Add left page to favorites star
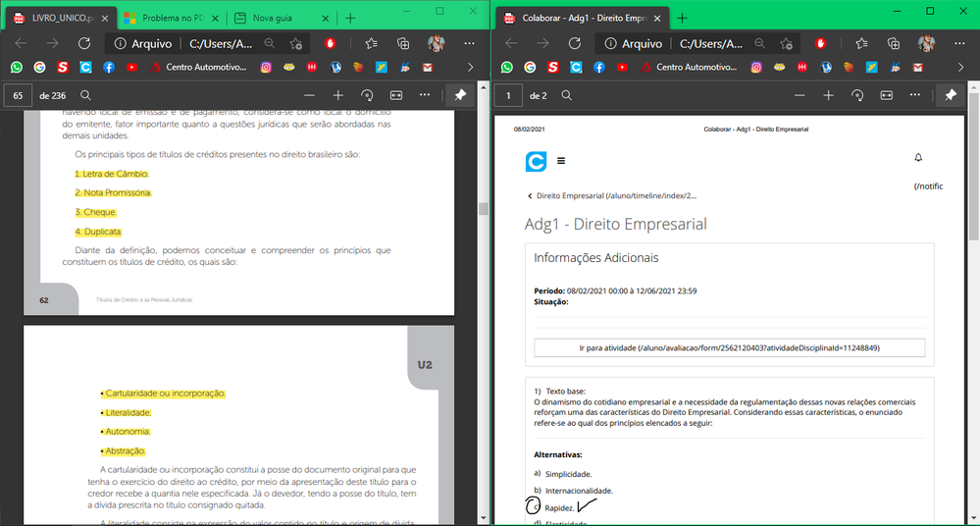980x526 pixels. (x=296, y=43)
